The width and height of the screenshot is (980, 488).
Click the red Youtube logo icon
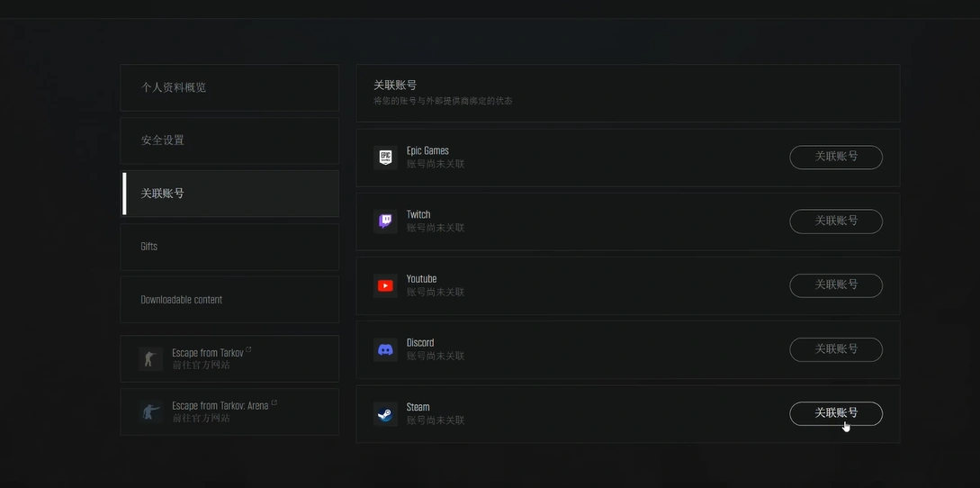click(385, 286)
